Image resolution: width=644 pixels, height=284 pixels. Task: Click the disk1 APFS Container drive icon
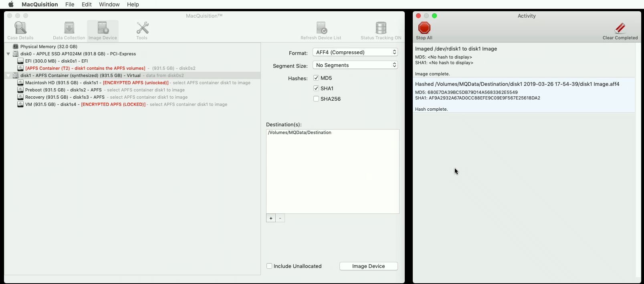(16, 75)
